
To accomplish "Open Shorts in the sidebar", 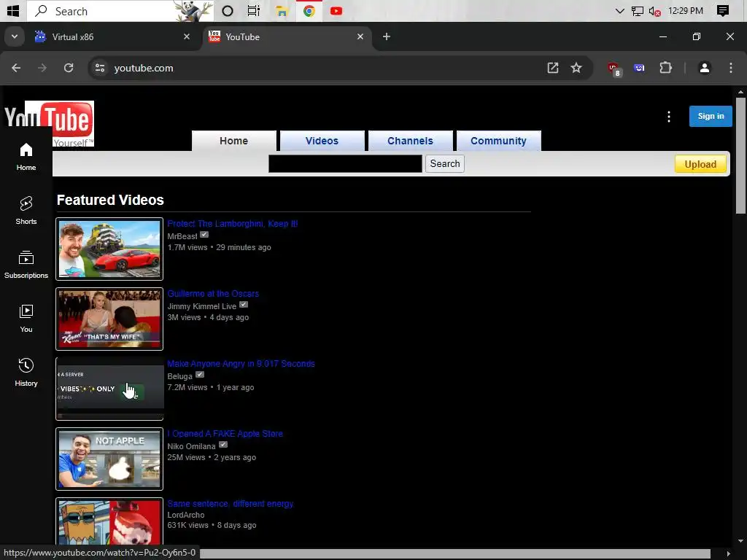I will (26, 211).
